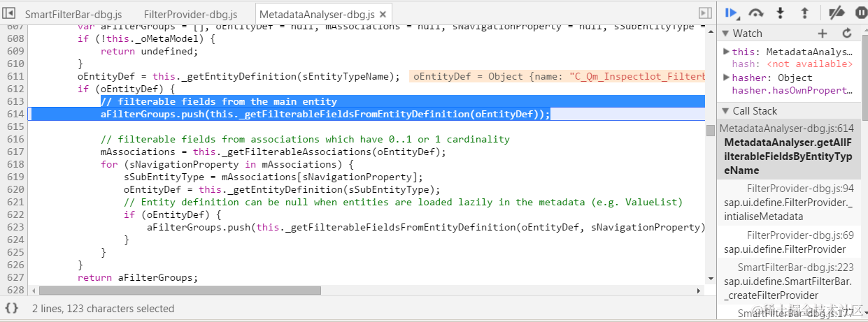Resume script execution with the play icon
The height and width of the screenshot is (322, 868).
pos(732,13)
